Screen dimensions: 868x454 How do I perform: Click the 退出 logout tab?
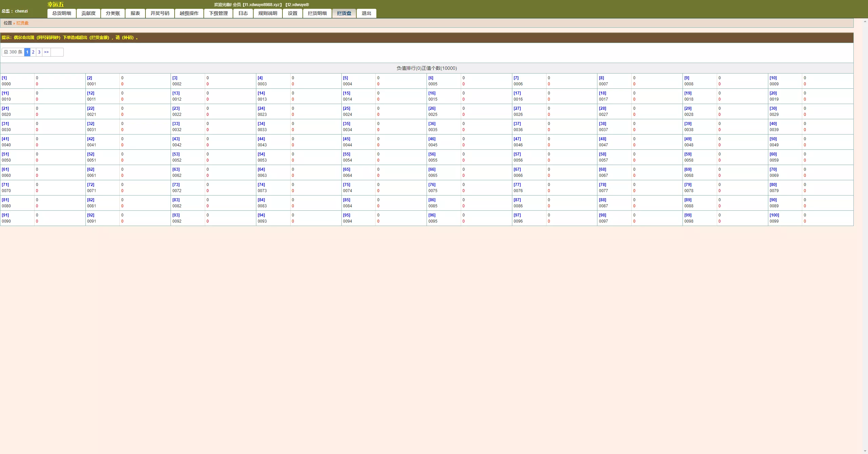coord(366,13)
